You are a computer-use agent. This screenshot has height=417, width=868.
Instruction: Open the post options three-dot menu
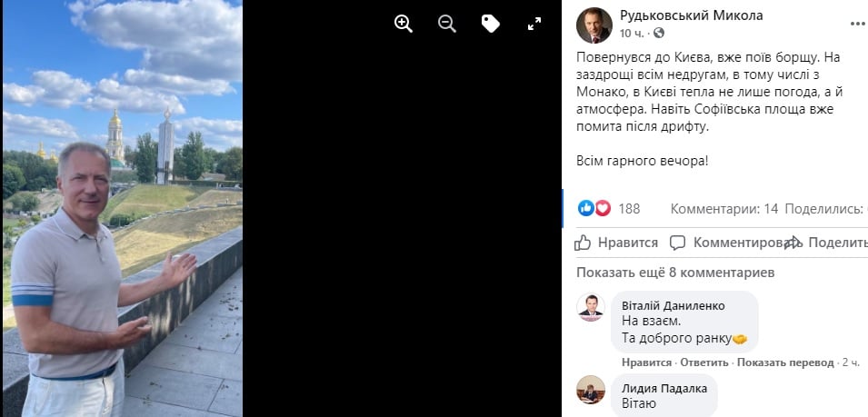[x=858, y=24]
